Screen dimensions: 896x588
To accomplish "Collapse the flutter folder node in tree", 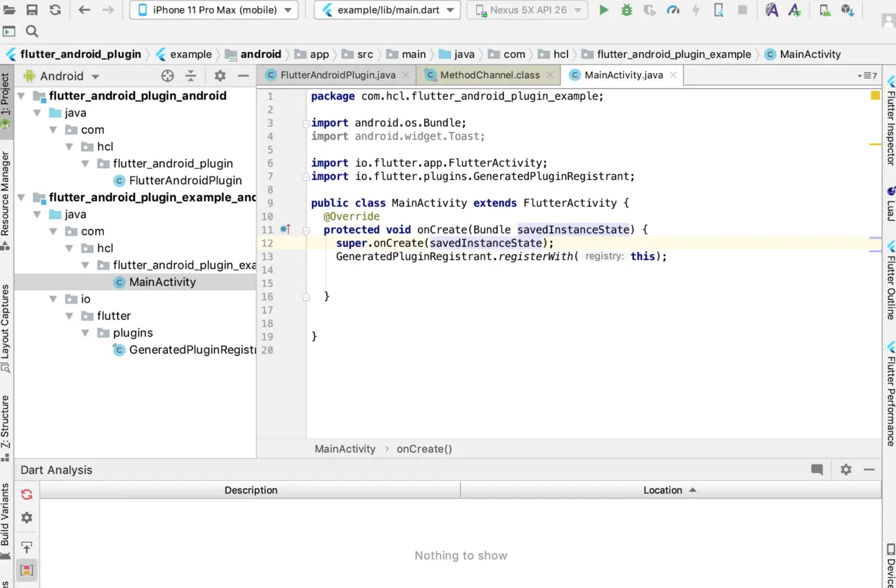I will click(69, 316).
